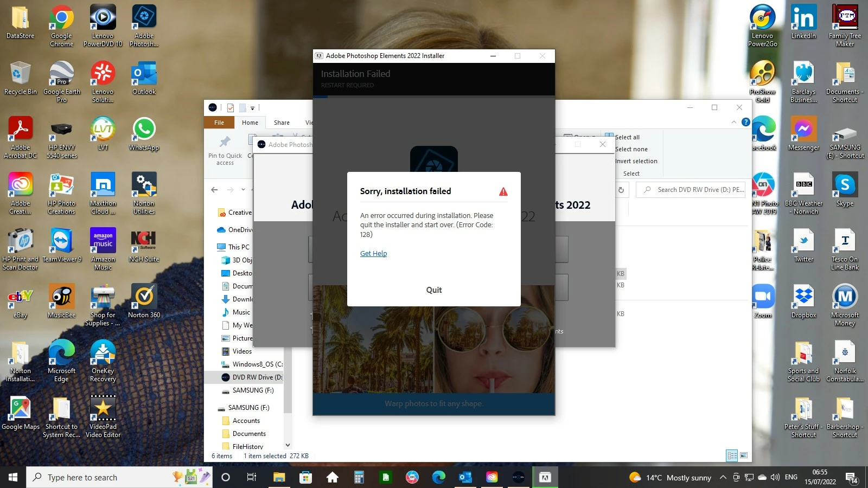The width and height of the screenshot is (868, 488).
Task: Click Pin to Quick access in ribbon
Action: [225, 150]
